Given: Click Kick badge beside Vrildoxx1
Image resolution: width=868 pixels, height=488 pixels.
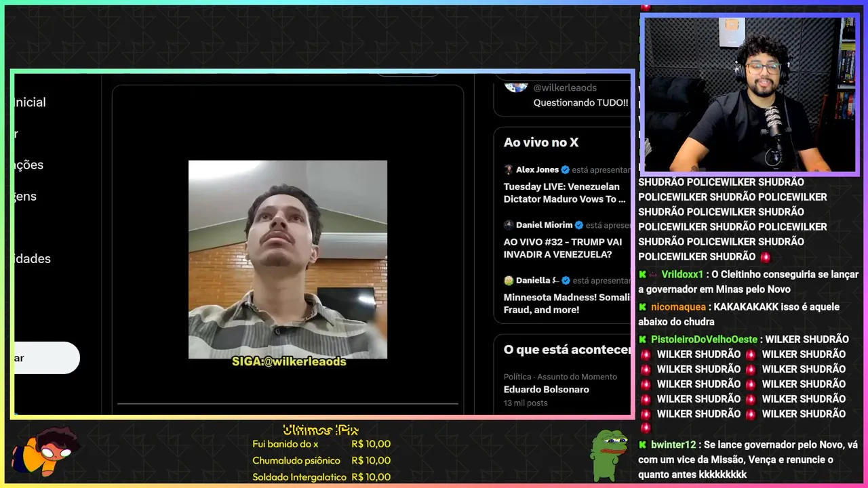Looking at the screenshot, I should coord(642,274).
